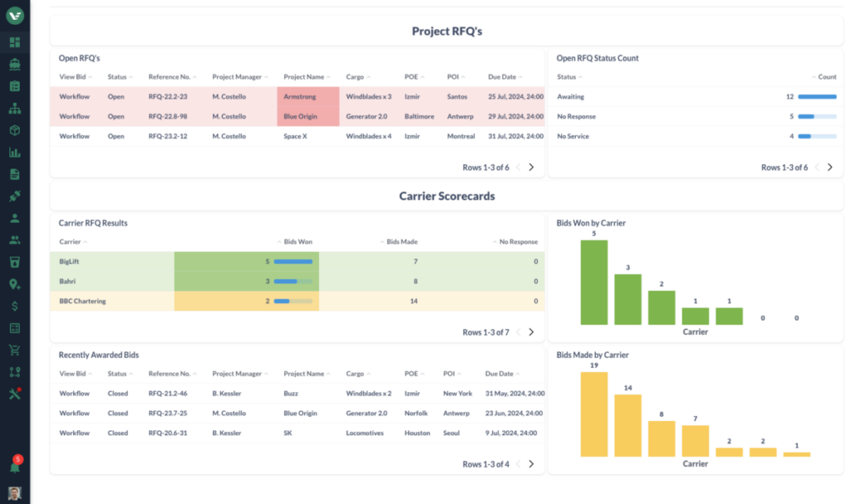The height and width of the screenshot is (504, 851).
Task: Select the cube package icon in the sidebar
Action: 15,130
